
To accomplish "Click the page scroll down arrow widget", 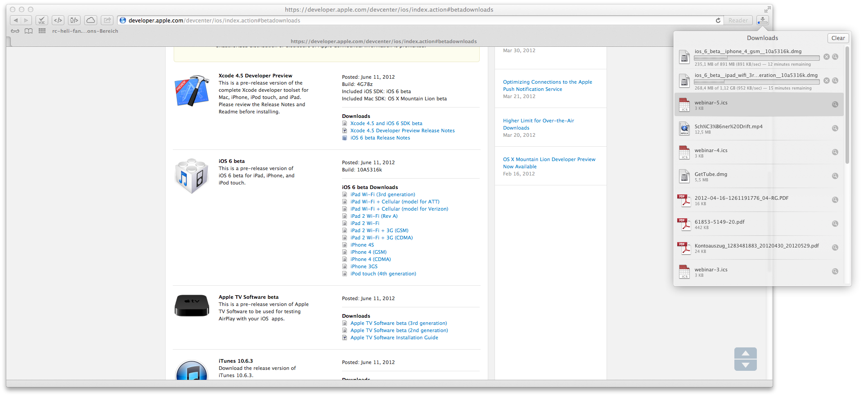I will point(746,365).
